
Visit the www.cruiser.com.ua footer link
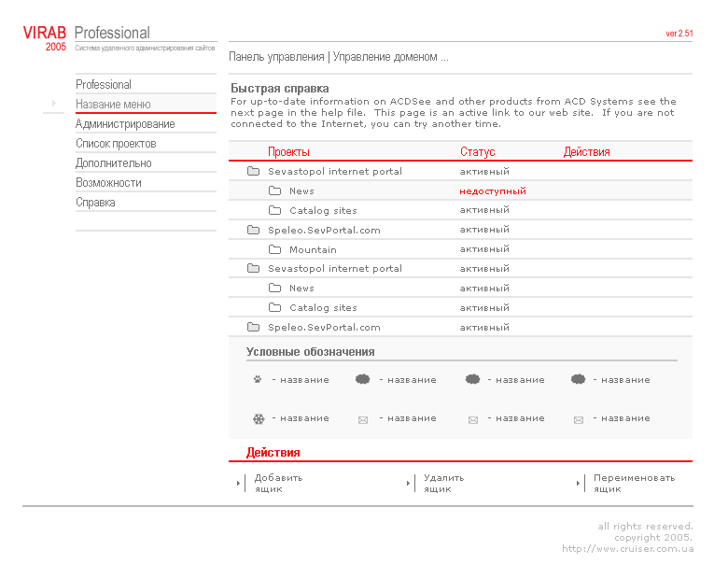[628, 549]
